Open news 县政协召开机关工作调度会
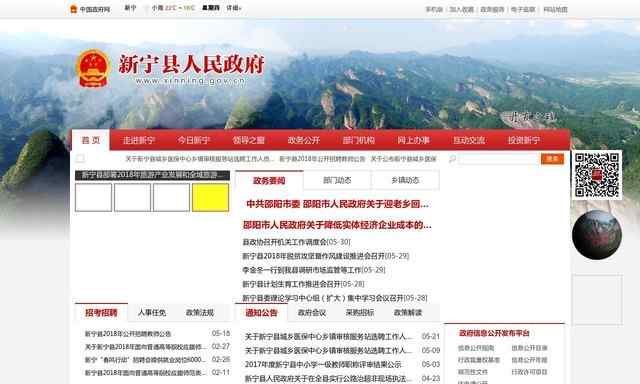Screen dimensions: 640x384 coord(296,242)
